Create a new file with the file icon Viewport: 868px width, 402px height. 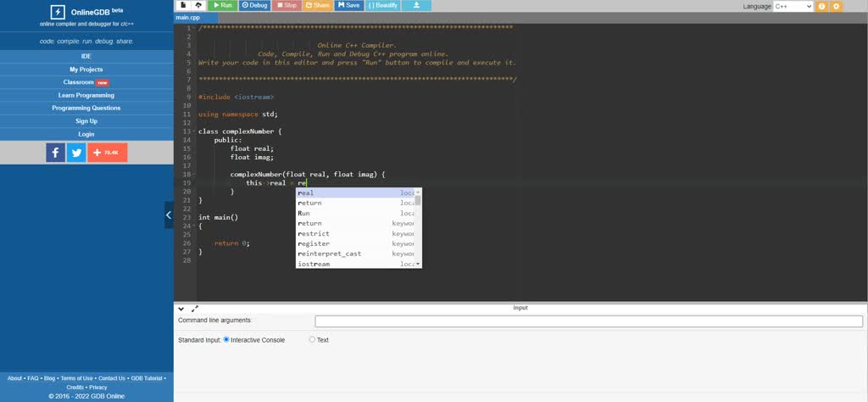pos(183,5)
